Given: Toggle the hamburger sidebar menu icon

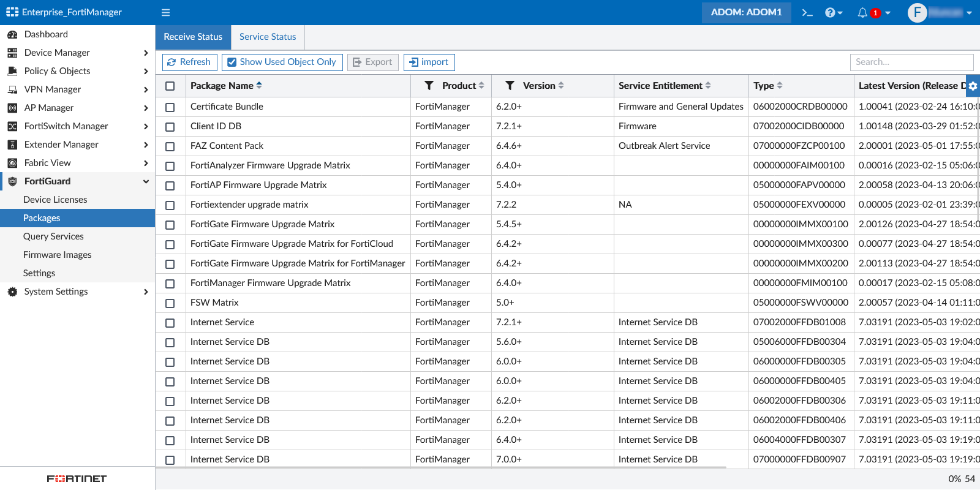Looking at the screenshot, I should tap(165, 12).
